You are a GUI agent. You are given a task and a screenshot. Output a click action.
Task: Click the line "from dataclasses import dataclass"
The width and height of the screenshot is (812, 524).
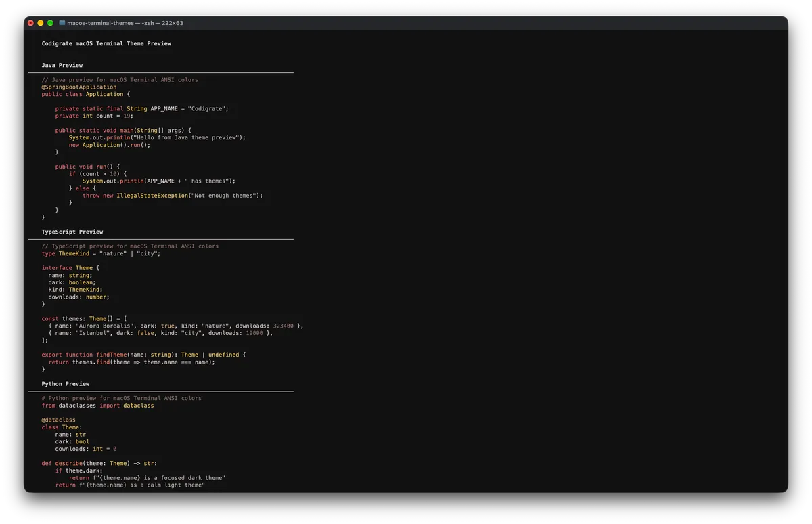pos(98,406)
